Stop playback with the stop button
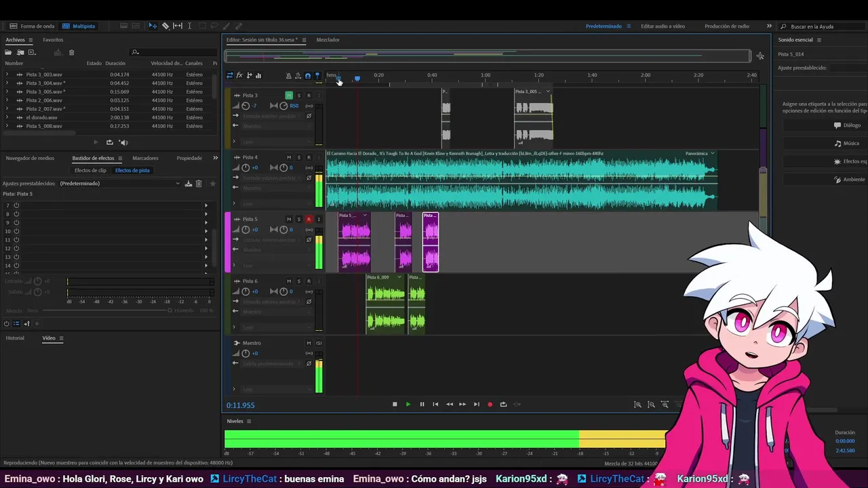This screenshot has height=488, width=868. pyautogui.click(x=395, y=404)
